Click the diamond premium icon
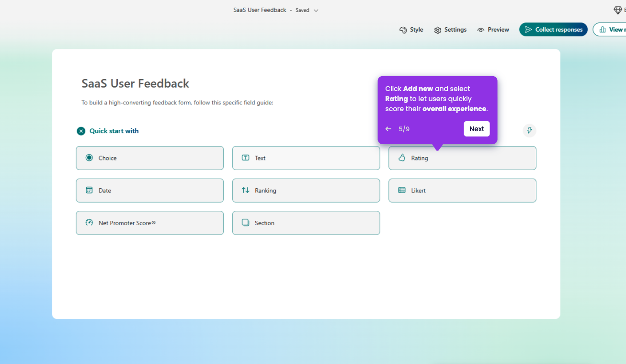The height and width of the screenshot is (364, 626). point(618,10)
